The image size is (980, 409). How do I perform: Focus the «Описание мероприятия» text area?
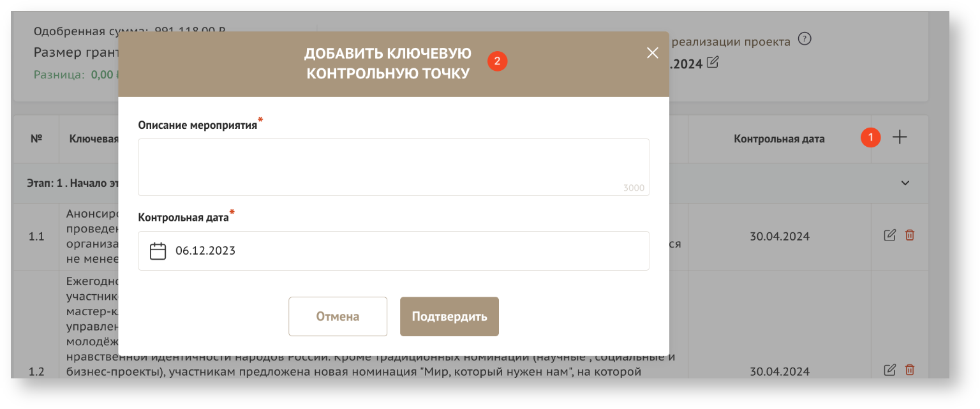point(393,166)
